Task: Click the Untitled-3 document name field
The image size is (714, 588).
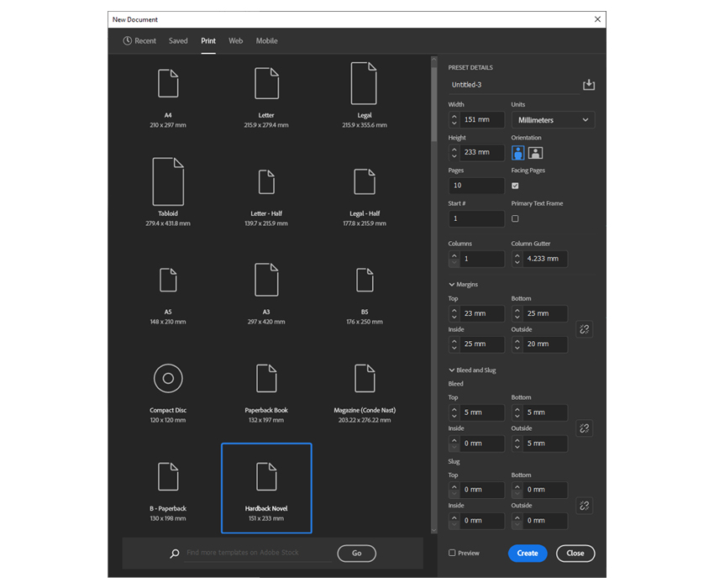Action: pyautogui.click(x=513, y=85)
